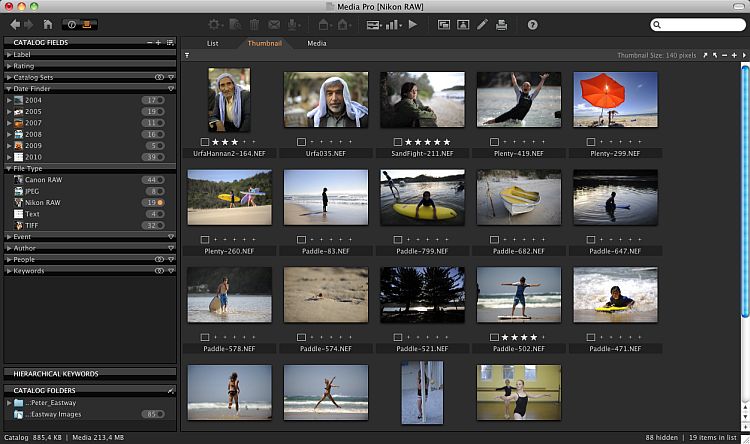The width and height of the screenshot is (750, 444).
Task: Click the filter funnel icon above thumbnails
Action: coord(187,55)
